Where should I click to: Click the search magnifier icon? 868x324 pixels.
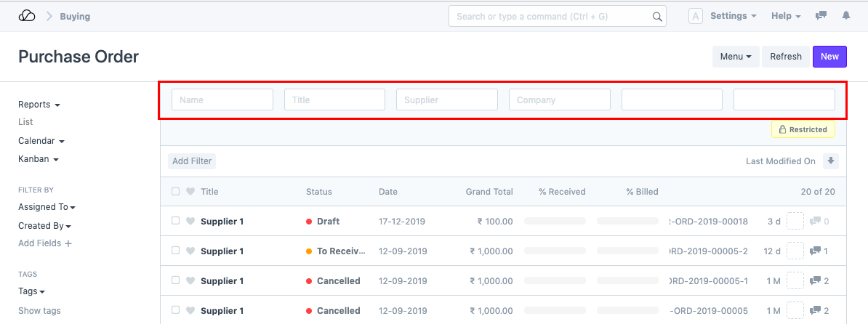(x=656, y=17)
